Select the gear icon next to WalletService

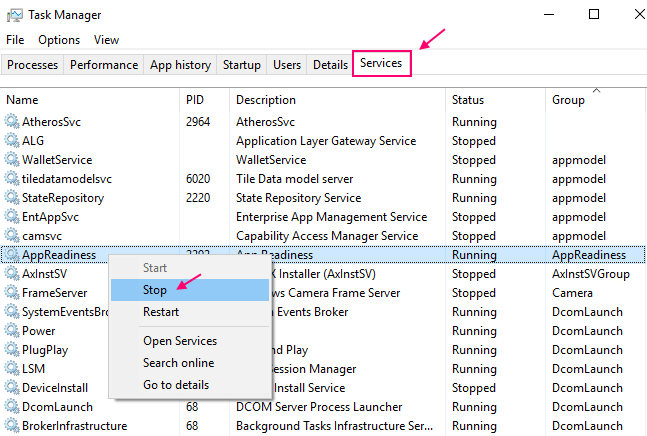(12, 159)
